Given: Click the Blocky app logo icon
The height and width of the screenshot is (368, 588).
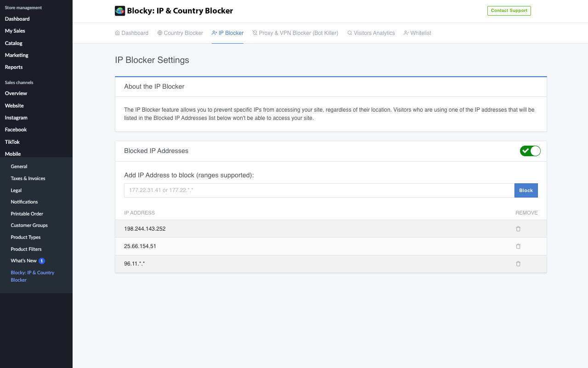Looking at the screenshot, I should pos(120,11).
